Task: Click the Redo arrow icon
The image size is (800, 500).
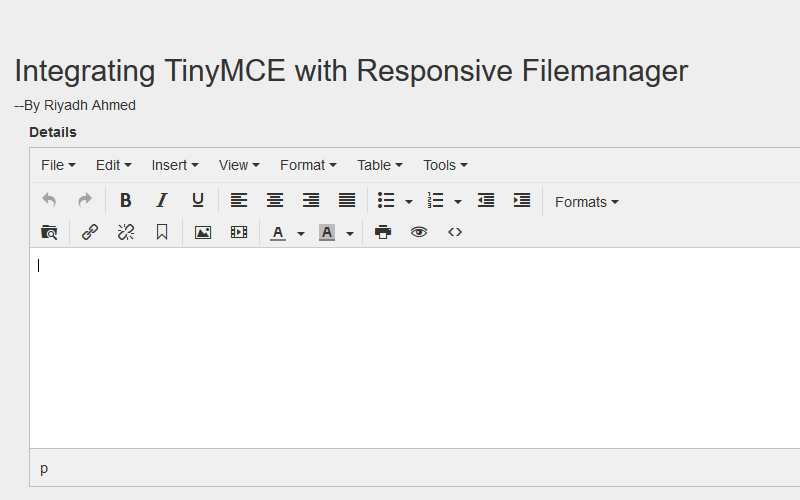Action: [x=85, y=201]
